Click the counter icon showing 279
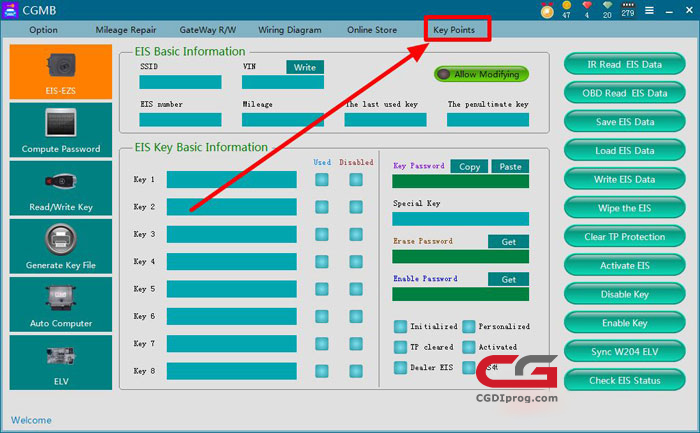 [x=628, y=10]
